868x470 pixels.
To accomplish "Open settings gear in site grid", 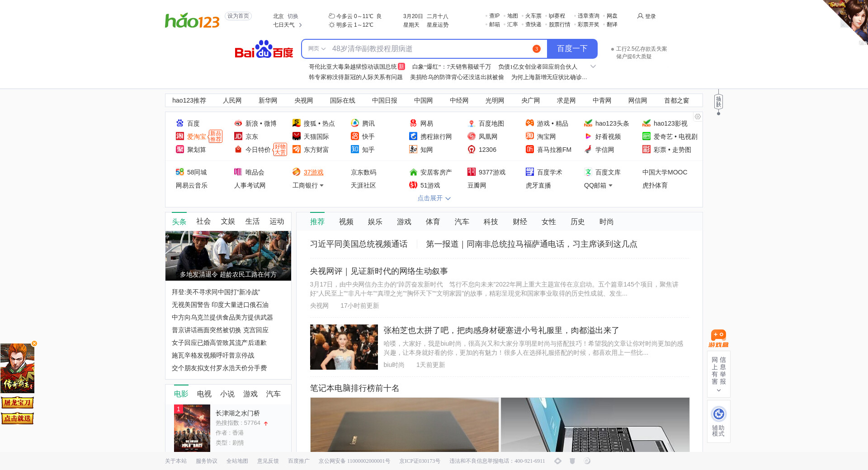I will pyautogui.click(x=698, y=117).
